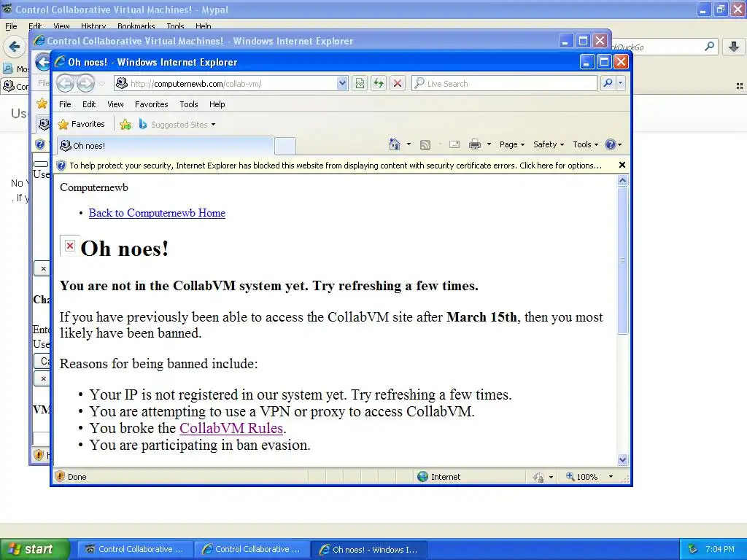Click 'Oh noes!' taskbar button
Screen dimensions: 747x560
click(368, 550)
